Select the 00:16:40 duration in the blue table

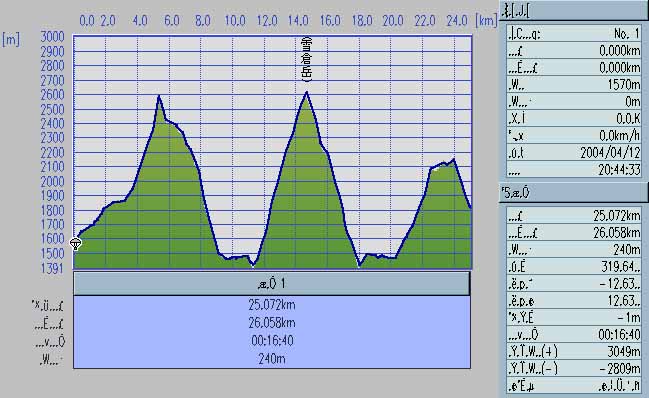pyautogui.click(x=272, y=340)
